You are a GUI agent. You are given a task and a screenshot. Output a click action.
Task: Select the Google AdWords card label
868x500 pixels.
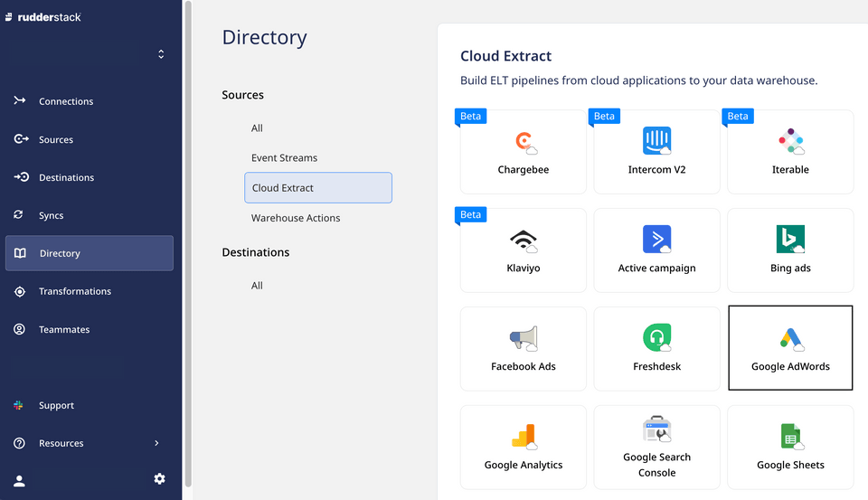coord(790,366)
